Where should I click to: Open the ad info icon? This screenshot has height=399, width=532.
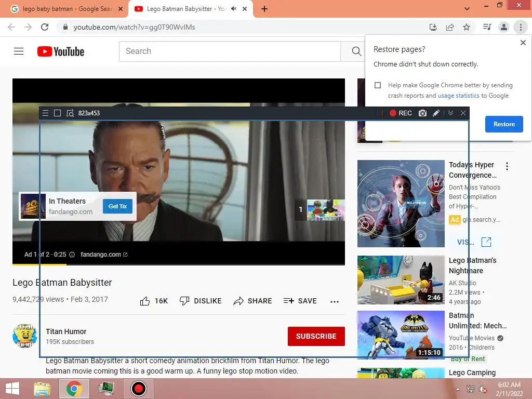tap(72, 255)
